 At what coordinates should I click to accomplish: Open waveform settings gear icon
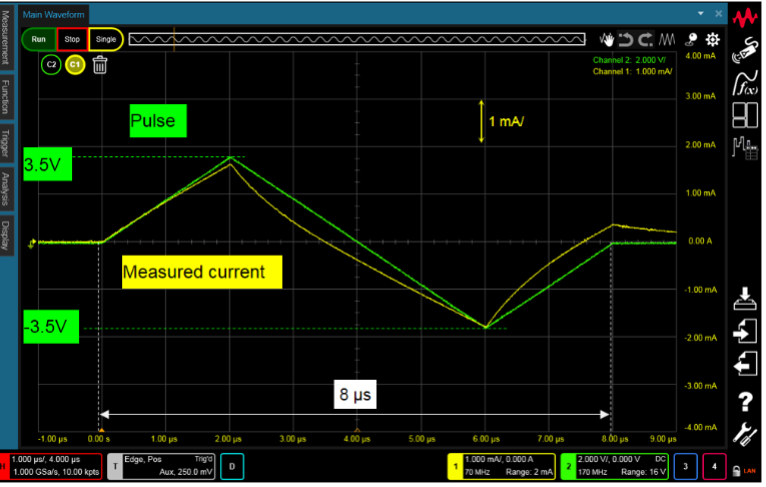(x=712, y=40)
